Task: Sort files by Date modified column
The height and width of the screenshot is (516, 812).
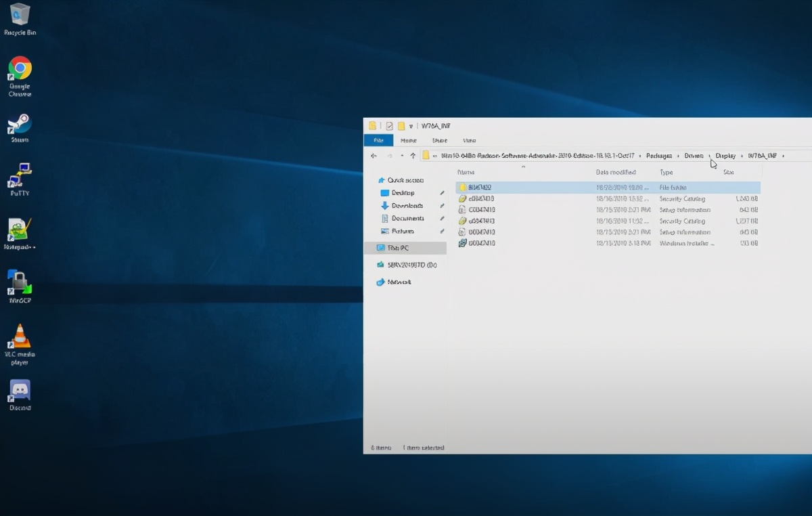Action: [616, 173]
